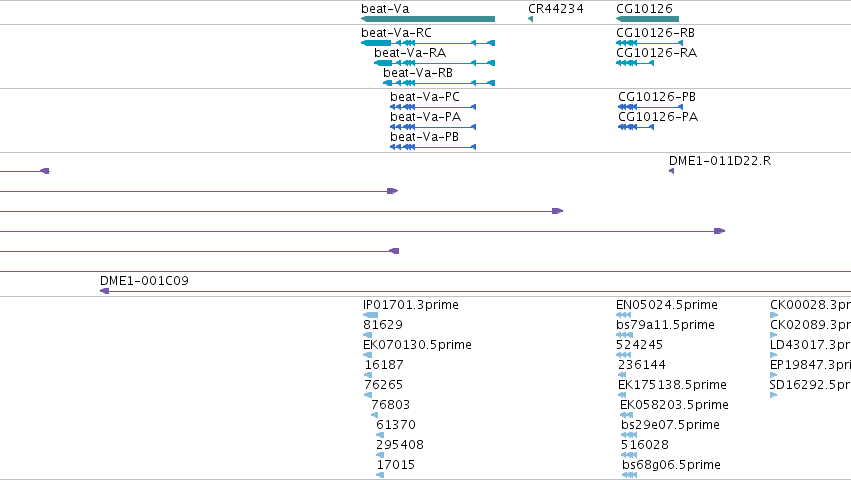Select the EN05024.5prime EST feature

click(624, 315)
